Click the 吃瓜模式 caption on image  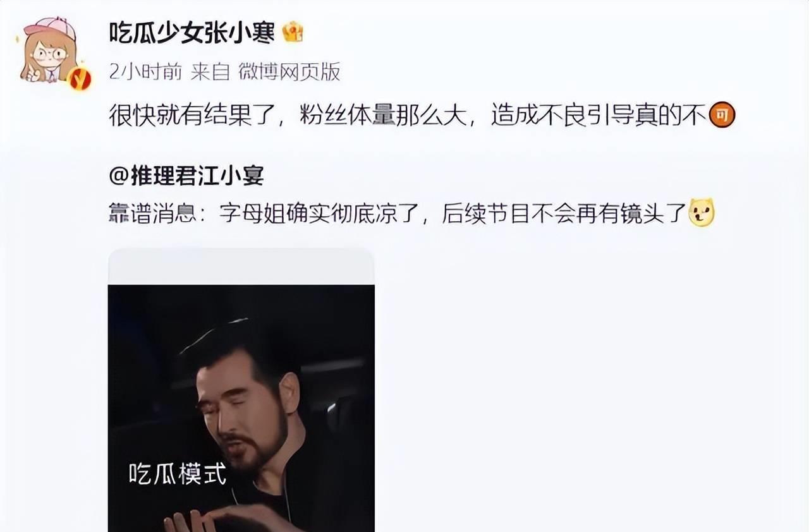point(178,474)
